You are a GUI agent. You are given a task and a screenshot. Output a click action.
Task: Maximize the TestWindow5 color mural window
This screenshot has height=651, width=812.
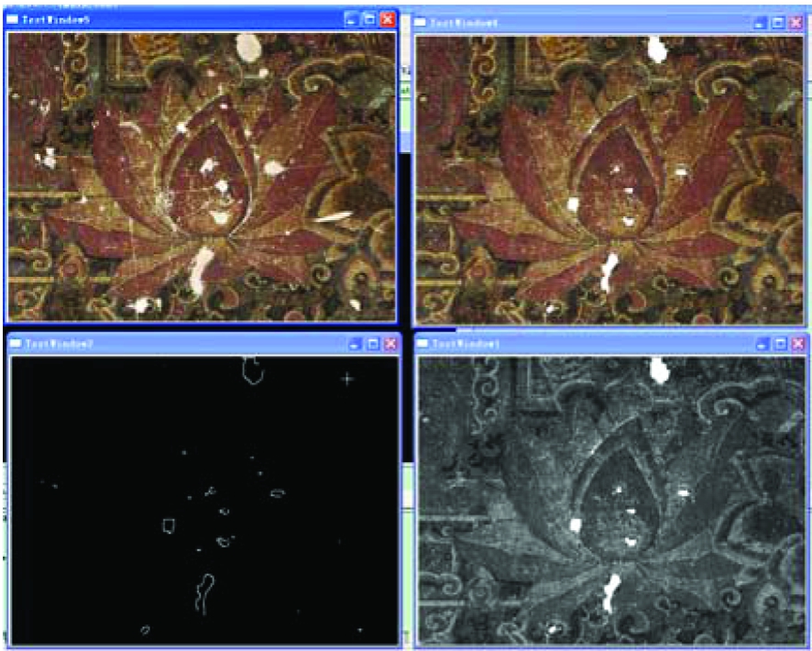click(368, 19)
